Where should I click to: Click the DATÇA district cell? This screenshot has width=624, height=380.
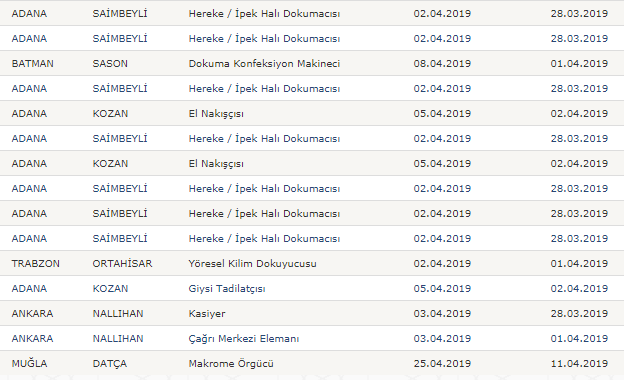click(109, 364)
